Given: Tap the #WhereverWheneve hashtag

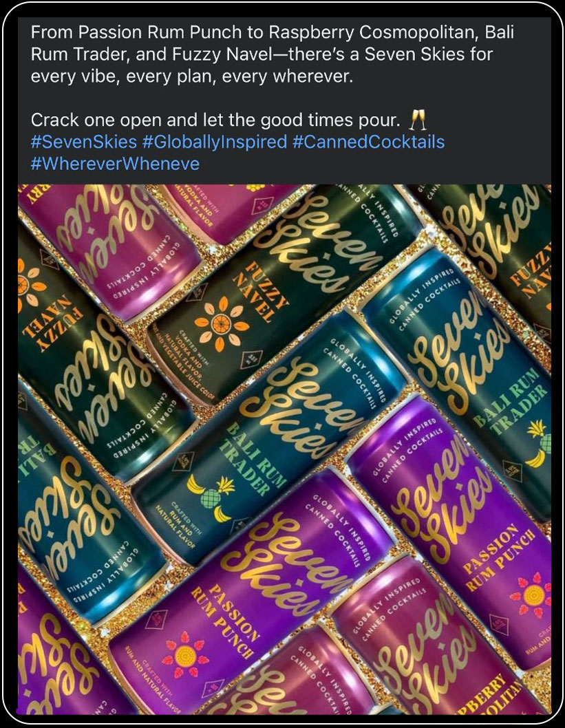Looking at the screenshot, I should (x=115, y=164).
